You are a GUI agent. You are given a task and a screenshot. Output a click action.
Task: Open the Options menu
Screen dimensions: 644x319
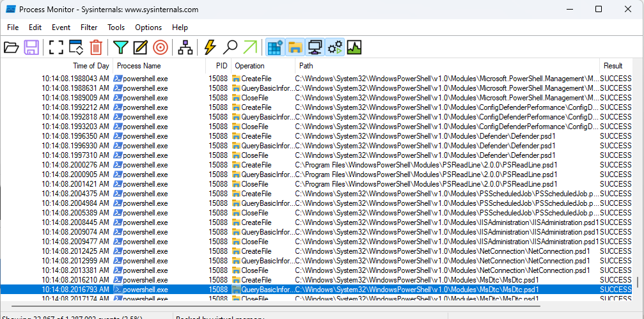(x=148, y=27)
